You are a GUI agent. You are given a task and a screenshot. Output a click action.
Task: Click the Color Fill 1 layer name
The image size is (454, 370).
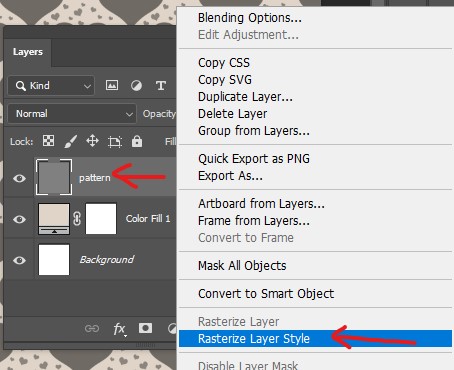tap(148, 219)
